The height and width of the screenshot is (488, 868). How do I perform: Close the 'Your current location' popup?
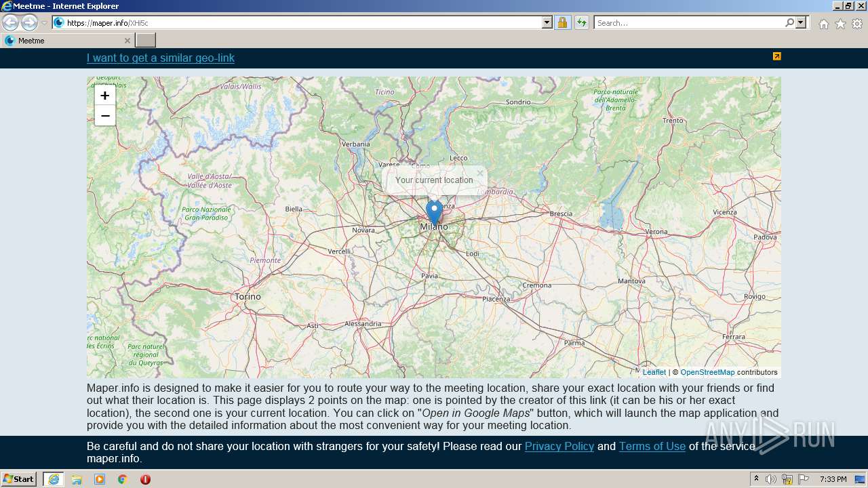pos(480,173)
